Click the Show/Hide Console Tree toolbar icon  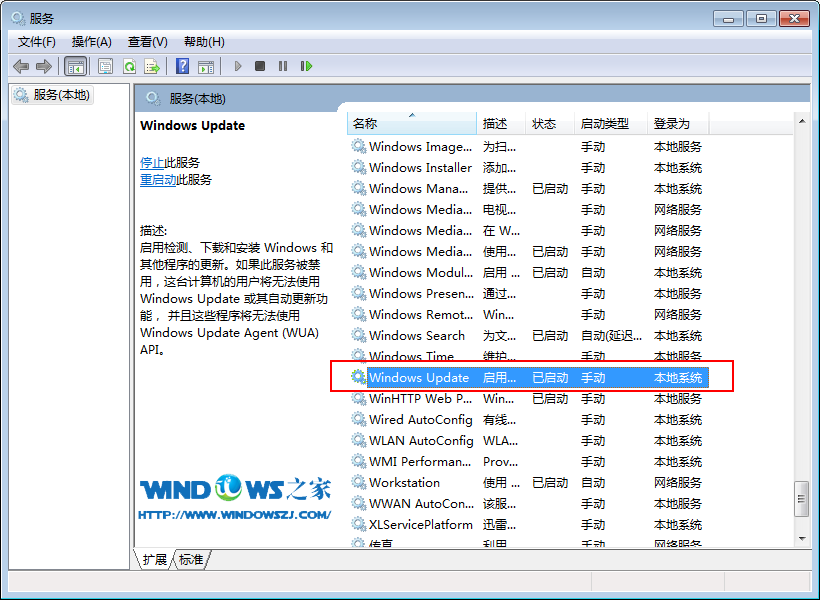(75, 66)
